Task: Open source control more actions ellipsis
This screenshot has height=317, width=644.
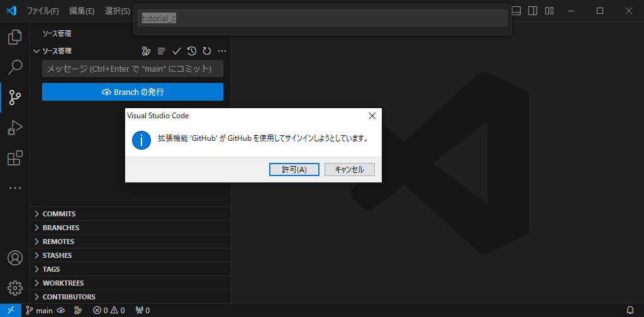Action: (222, 51)
